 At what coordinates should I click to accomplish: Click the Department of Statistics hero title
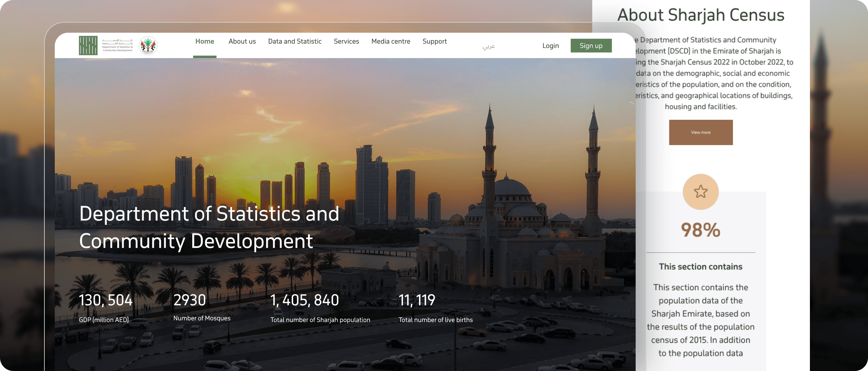point(209,227)
